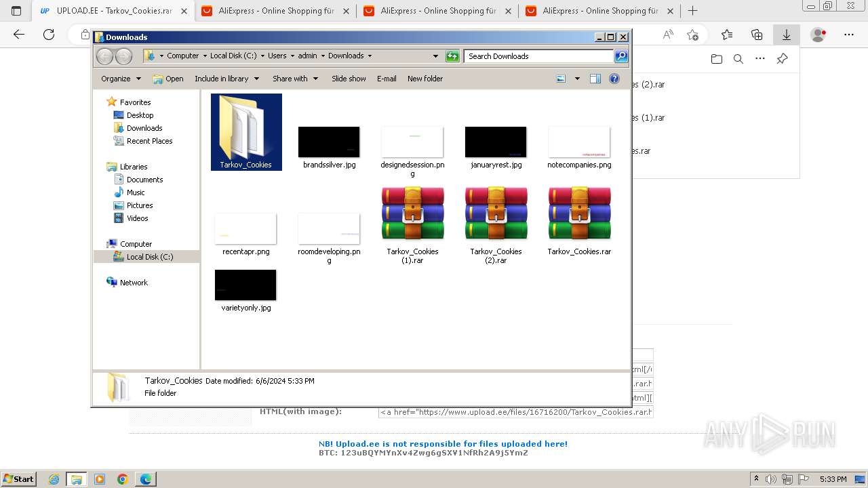The image size is (868, 488).
Task: Open a new Edge tab
Action: (x=692, y=11)
